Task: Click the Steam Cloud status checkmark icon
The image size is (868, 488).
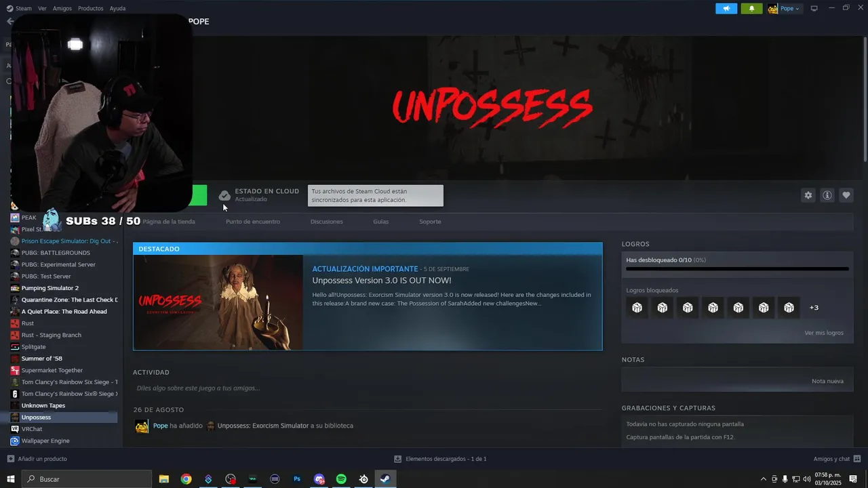Action: (224, 195)
